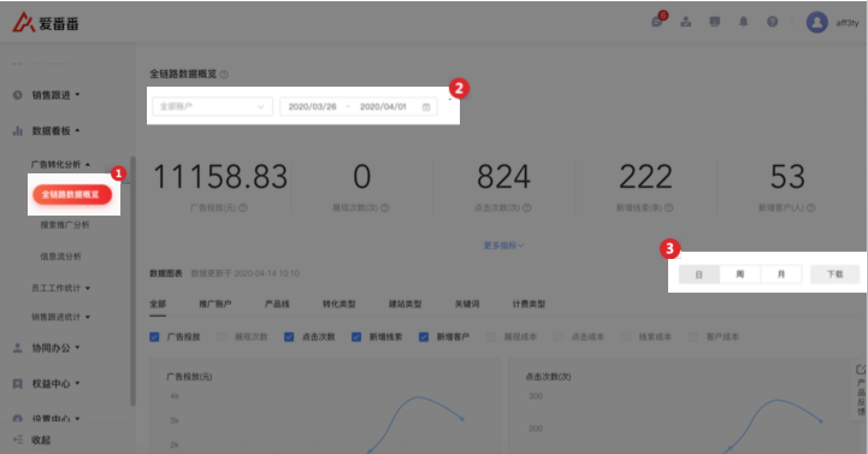Viewport: 868px width, 454px height.
Task: Open the 全部账户 account dropdown
Action: pyautogui.click(x=212, y=107)
